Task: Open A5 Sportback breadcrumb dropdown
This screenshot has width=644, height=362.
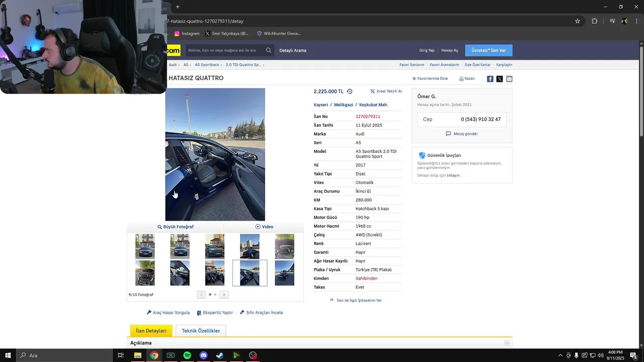Action: click(208, 65)
